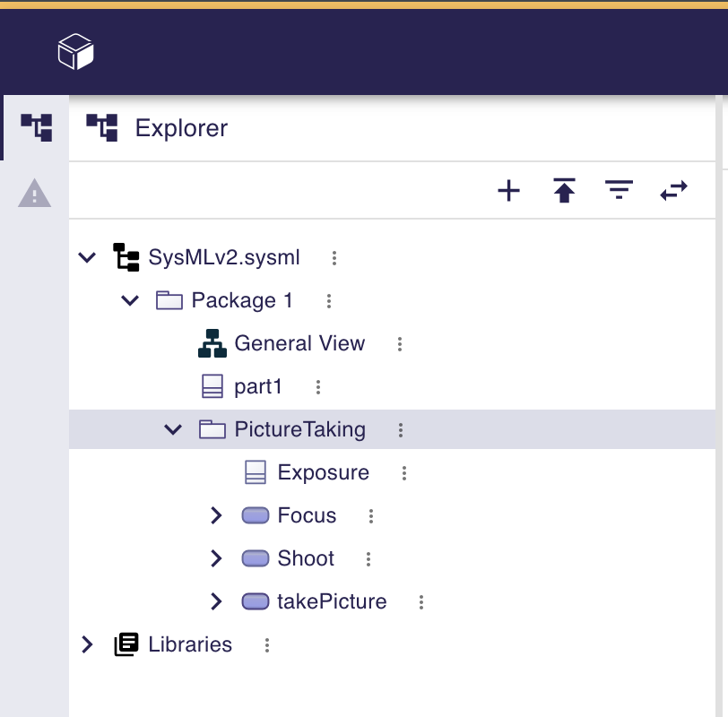Open the Explorer sidebar tab

pyautogui.click(x=36, y=127)
